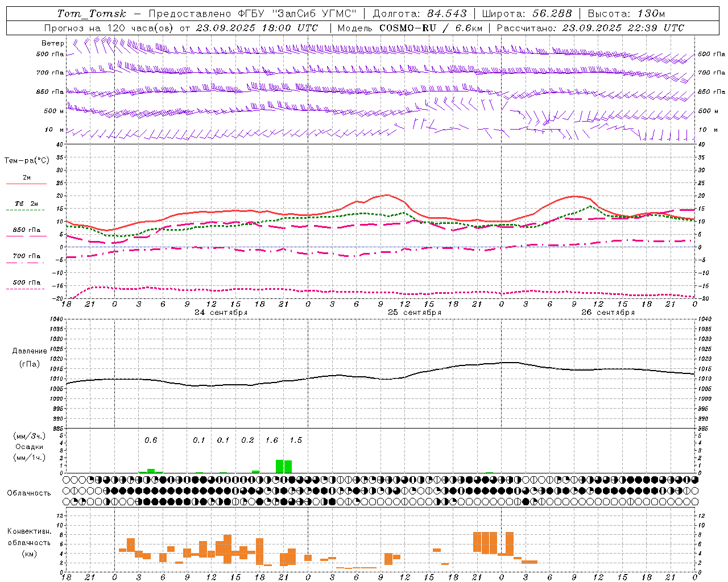The image size is (728, 582).
Task: Click the 'Широта: 56.288' latitude value
Action: click(x=526, y=14)
